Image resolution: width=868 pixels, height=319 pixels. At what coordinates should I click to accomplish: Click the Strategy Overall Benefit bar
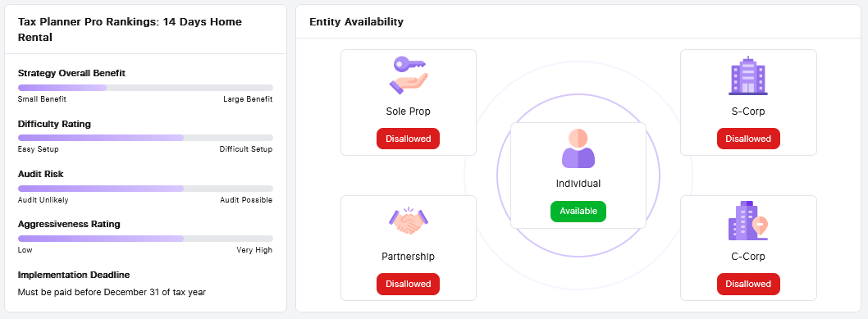coord(145,88)
